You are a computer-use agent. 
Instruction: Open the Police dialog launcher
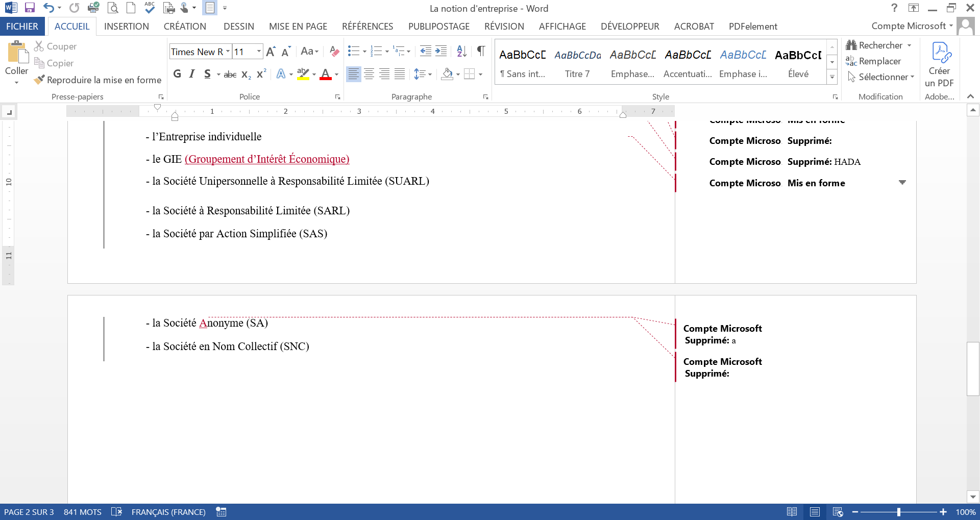click(337, 97)
